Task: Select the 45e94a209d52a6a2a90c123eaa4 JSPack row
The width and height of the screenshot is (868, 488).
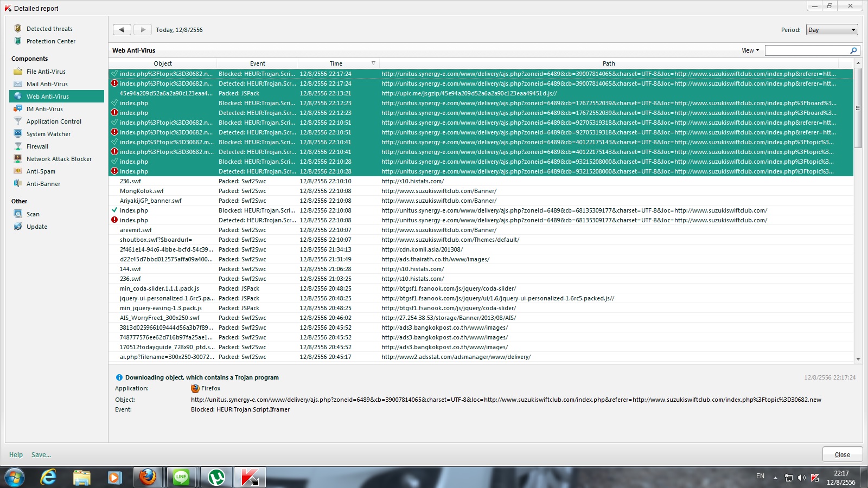Action: click(481, 93)
